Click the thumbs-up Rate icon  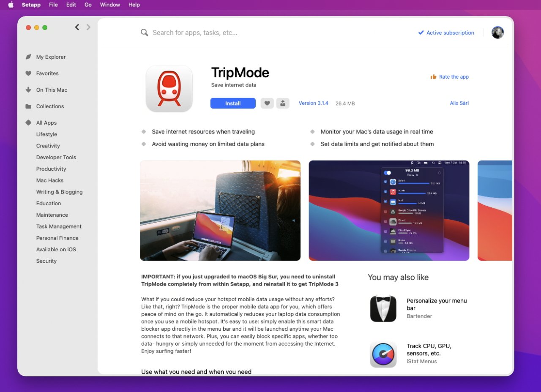pos(433,76)
